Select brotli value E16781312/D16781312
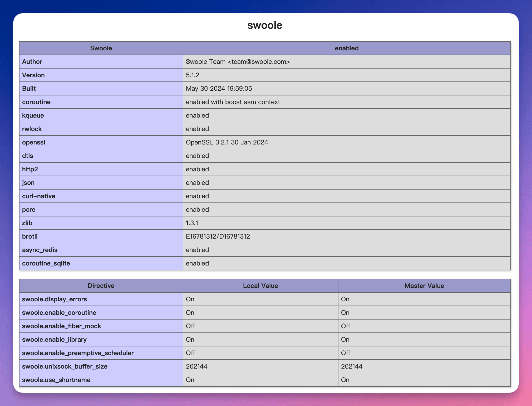Screen dimensions: 532x406 click(218, 236)
